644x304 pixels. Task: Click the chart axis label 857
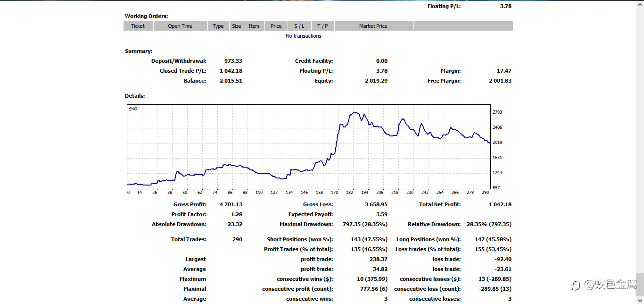tap(496, 188)
